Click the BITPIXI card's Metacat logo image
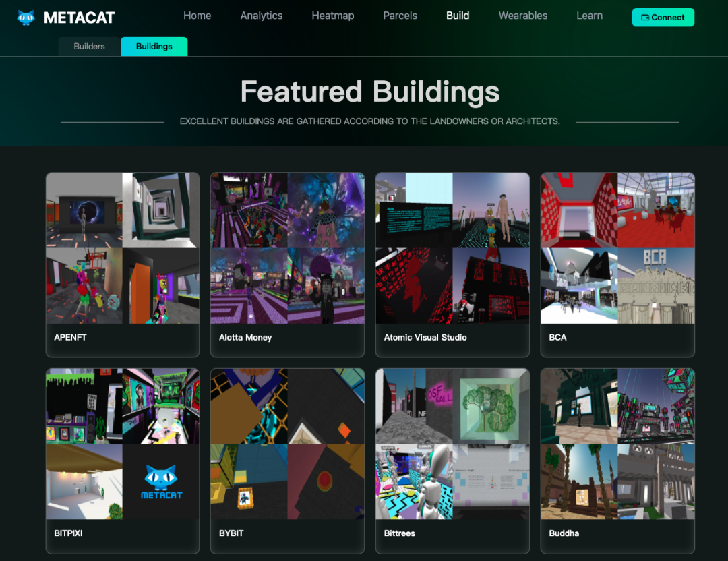This screenshot has width=728, height=561. [x=161, y=482]
